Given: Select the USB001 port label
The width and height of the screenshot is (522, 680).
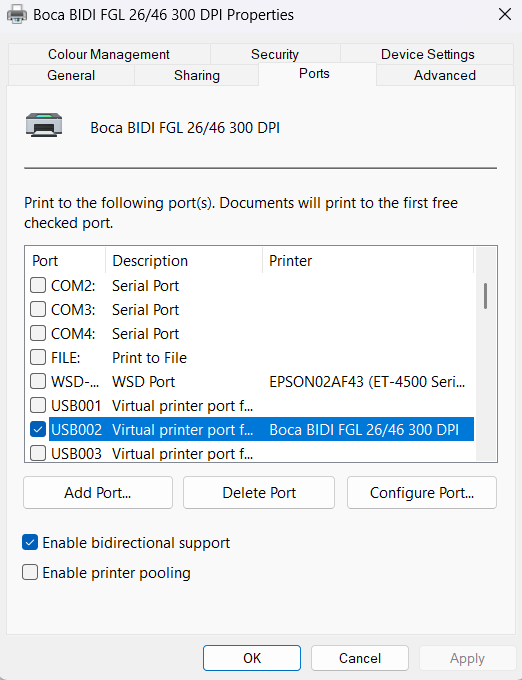Looking at the screenshot, I should (76, 406).
